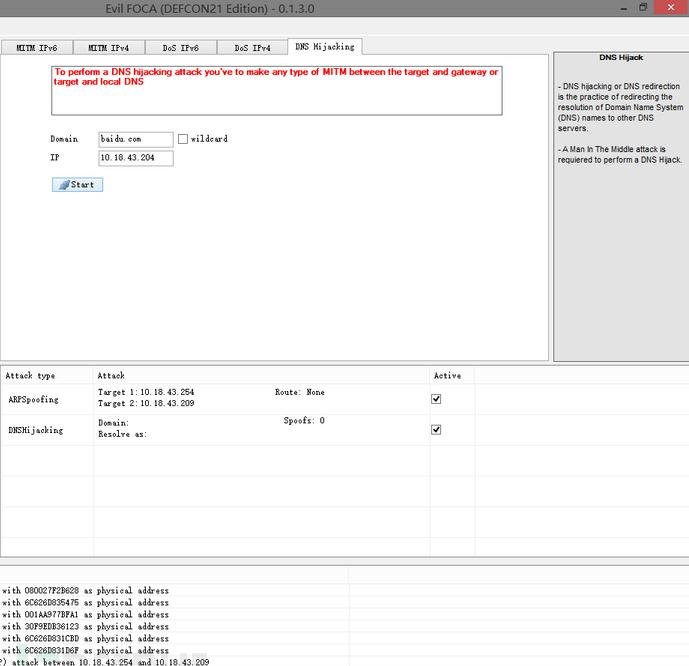Click the Active column header
Viewport: 689px width, 666px height.
(x=447, y=375)
